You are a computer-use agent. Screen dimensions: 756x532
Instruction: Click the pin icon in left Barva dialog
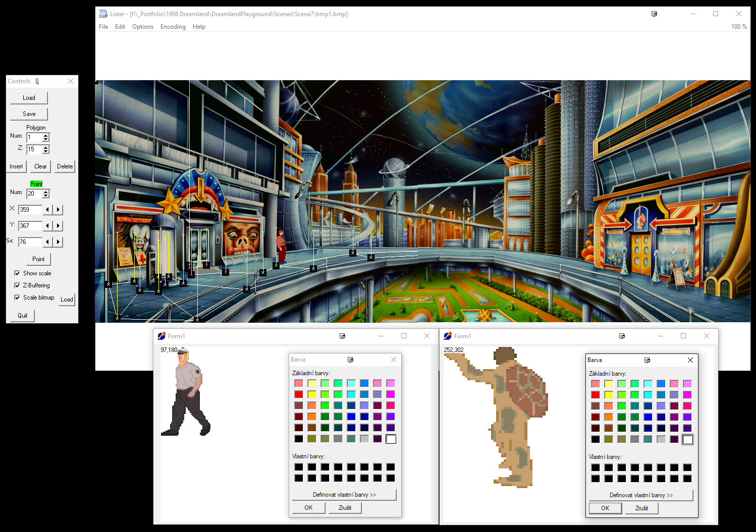[350, 360]
